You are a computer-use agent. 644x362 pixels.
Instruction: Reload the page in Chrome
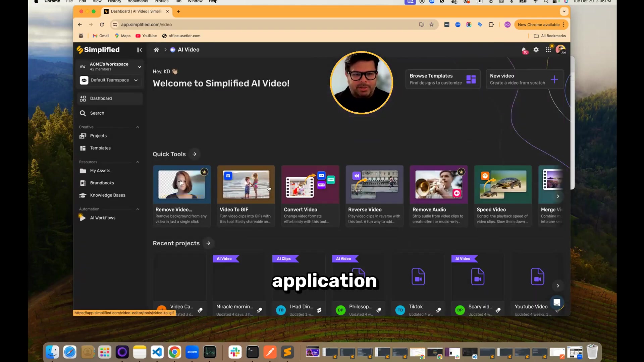tap(102, 24)
